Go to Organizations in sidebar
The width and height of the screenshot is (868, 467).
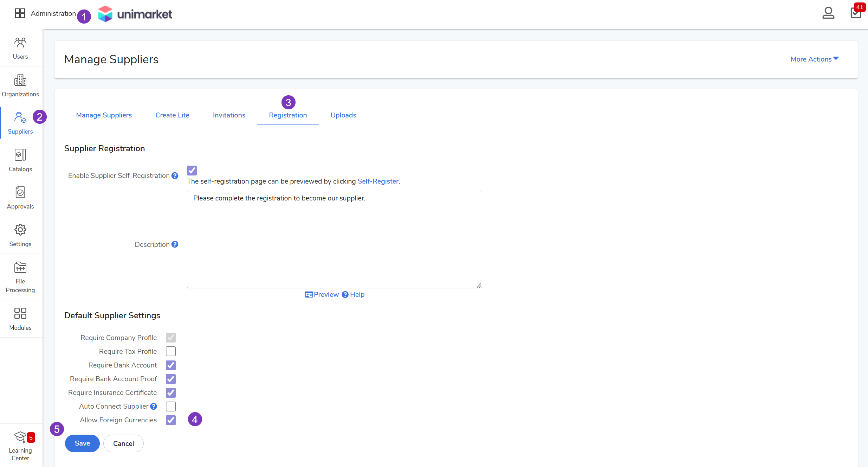coord(20,85)
